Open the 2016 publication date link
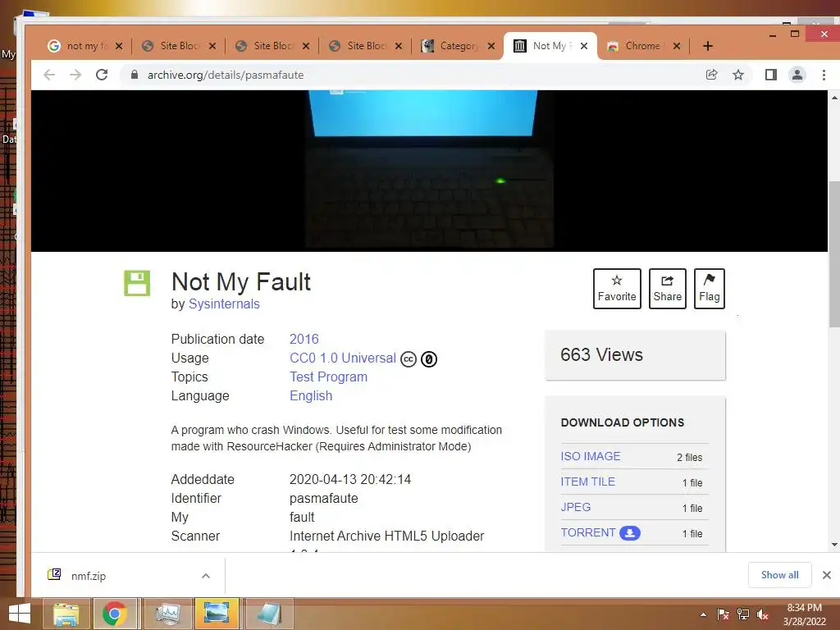Viewport: 840px width, 630px height. [x=304, y=339]
